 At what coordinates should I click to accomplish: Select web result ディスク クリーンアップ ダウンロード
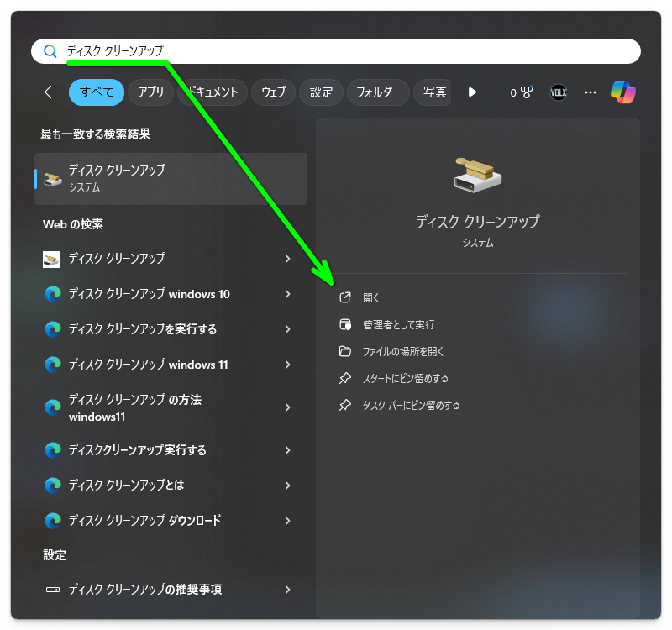tap(144, 520)
